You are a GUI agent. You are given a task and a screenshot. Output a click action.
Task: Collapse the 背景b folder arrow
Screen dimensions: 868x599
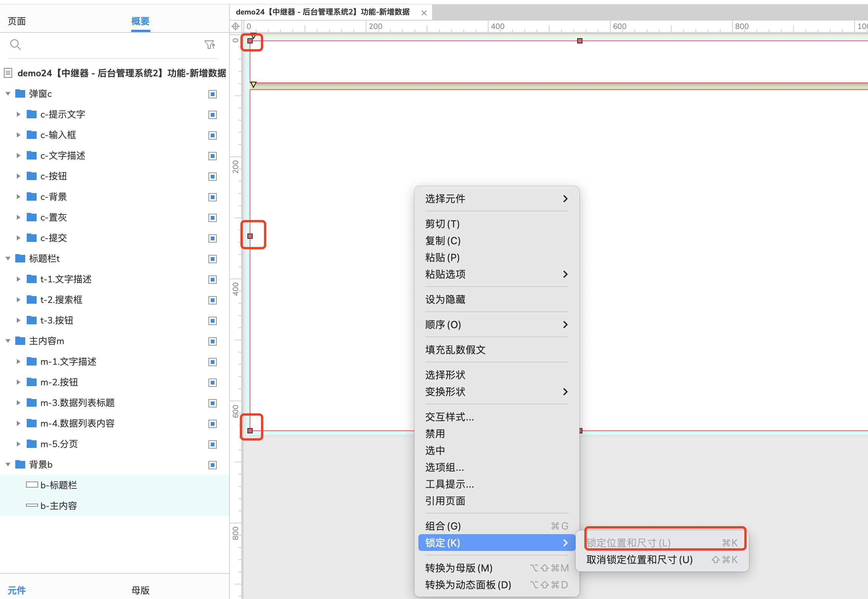[x=8, y=464]
